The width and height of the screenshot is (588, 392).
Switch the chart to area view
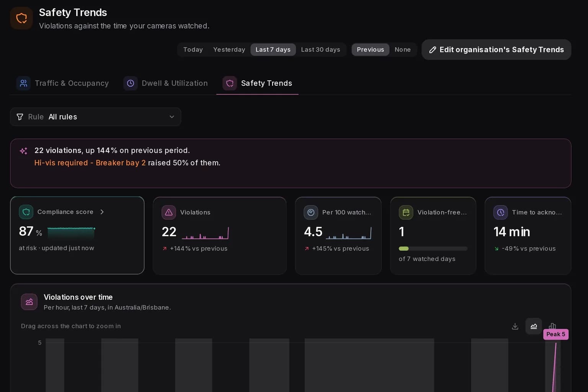(534, 326)
